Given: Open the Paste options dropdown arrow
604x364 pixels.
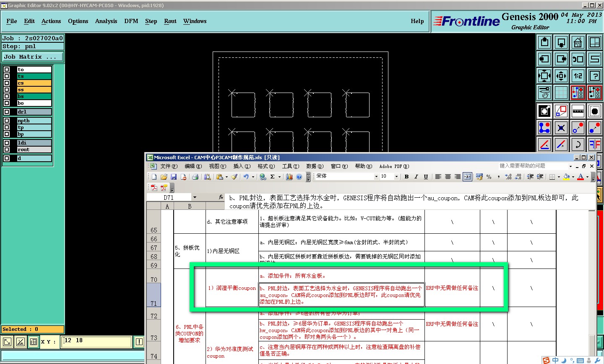Looking at the screenshot, I should [x=226, y=177].
